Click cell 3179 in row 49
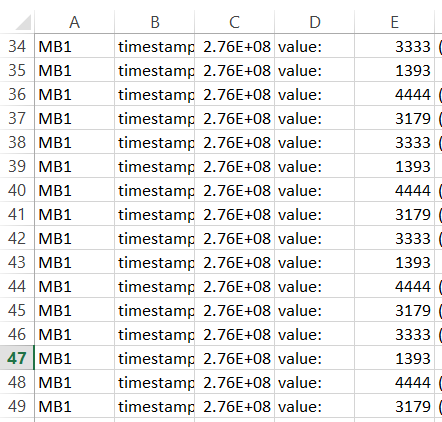This screenshot has height=422, width=442. (394, 406)
